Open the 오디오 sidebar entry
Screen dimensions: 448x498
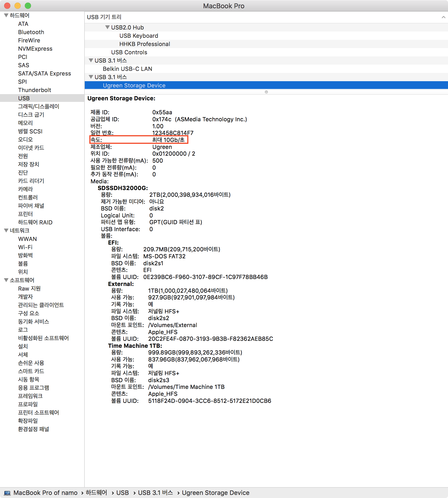click(x=25, y=140)
